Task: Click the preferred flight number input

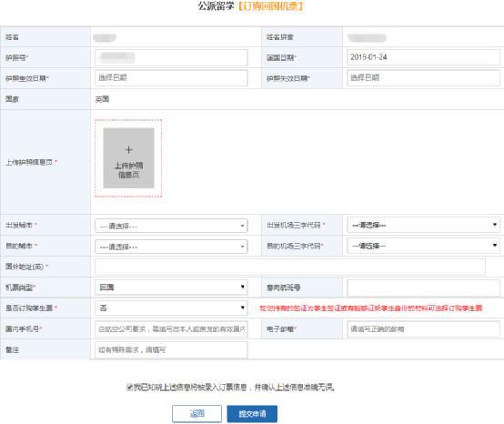Action: click(423, 288)
